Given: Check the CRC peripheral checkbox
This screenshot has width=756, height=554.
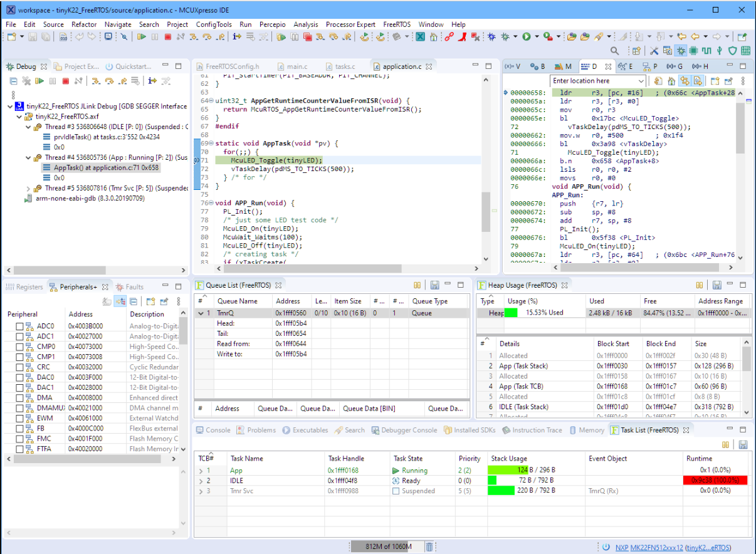Looking at the screenshot, I should [x=19, y=367].
